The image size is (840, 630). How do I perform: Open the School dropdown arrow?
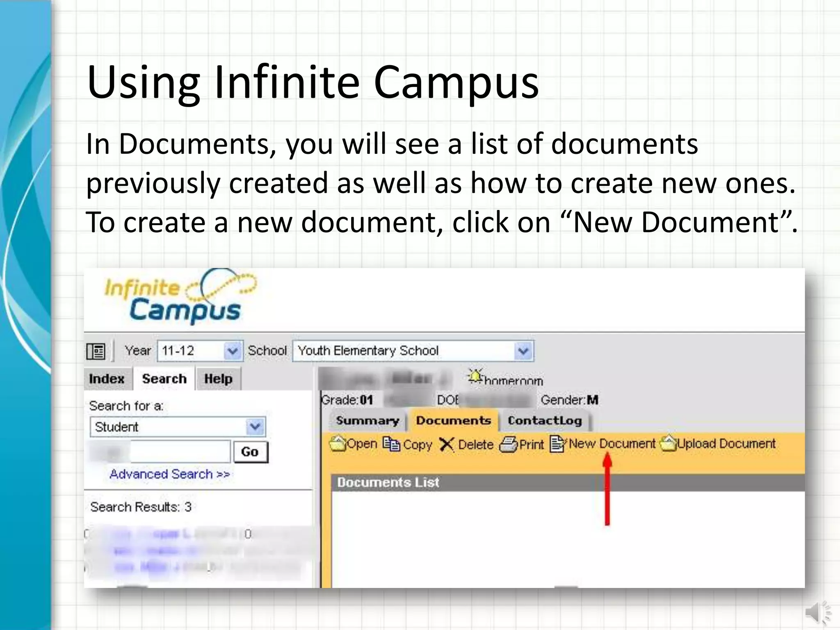tap(523, 351)
